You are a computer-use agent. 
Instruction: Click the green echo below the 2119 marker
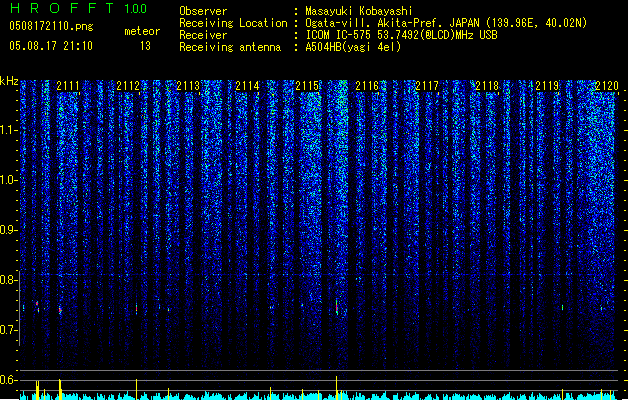[x=562, y=308]
